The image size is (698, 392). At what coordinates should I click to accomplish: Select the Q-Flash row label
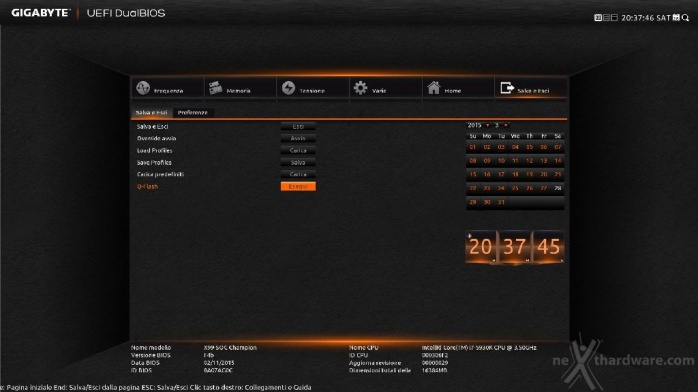[147, 186]
